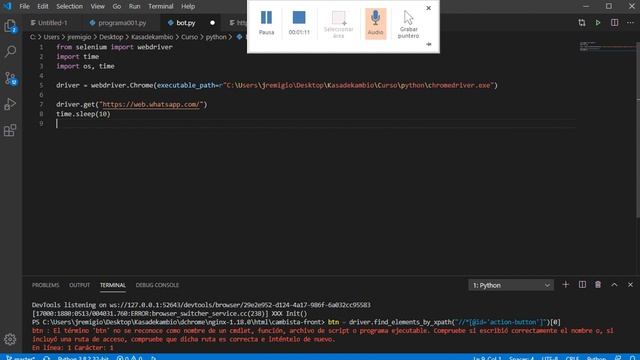Toggle Audio microphone in recorder

(x=375, y=24)
